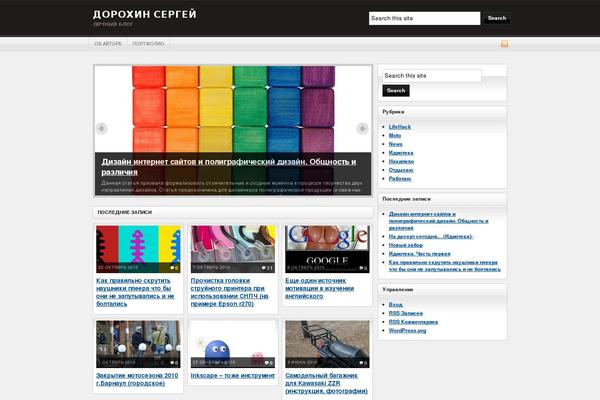Open sidebar post На десерт сегодня
The image size is (600, 400).
click(x=431, y=237)
